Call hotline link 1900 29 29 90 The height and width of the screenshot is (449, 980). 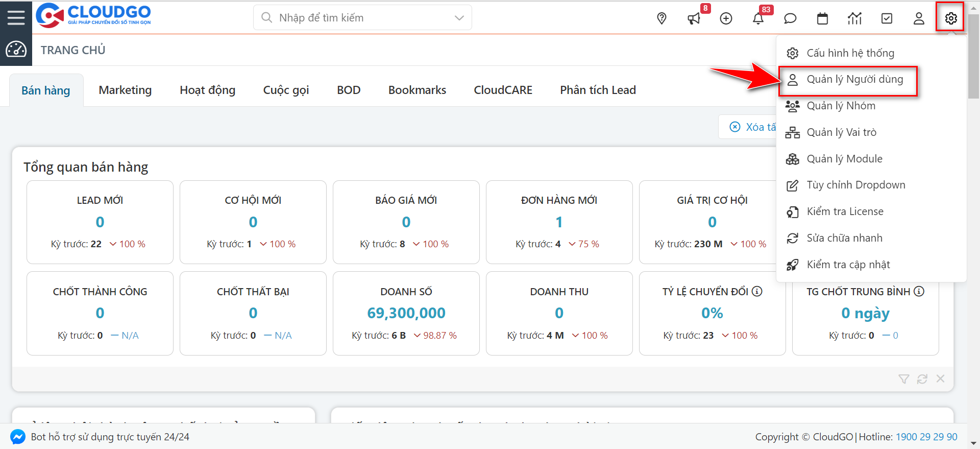(926, 437)
